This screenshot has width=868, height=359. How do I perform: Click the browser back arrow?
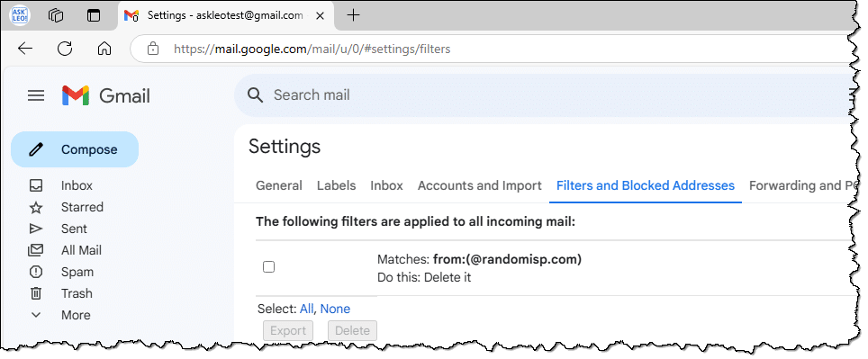[x=25, y=49]
